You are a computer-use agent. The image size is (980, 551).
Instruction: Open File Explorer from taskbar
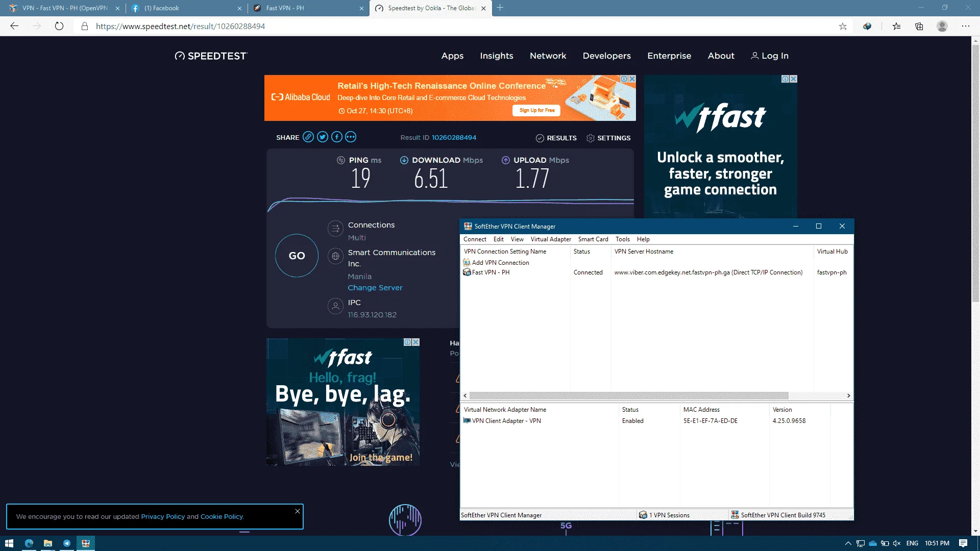(48, 543)
